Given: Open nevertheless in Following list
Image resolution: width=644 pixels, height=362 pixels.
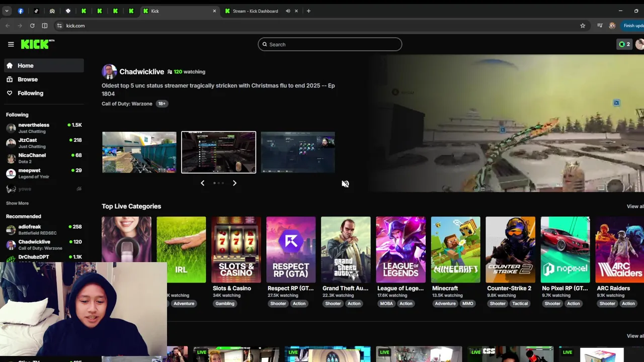Looking at the screenshot, I should tap(44, 128).
